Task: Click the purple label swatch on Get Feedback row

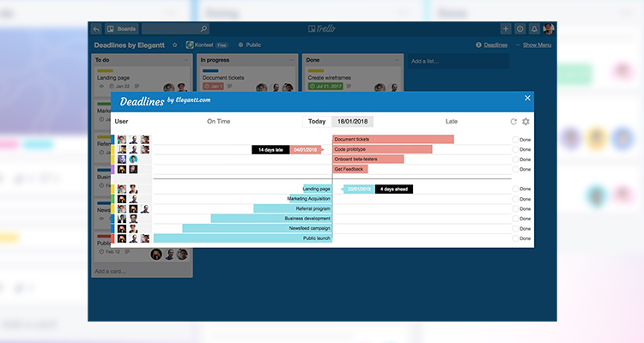Action: pyautogui.click(x=113, y=169)
